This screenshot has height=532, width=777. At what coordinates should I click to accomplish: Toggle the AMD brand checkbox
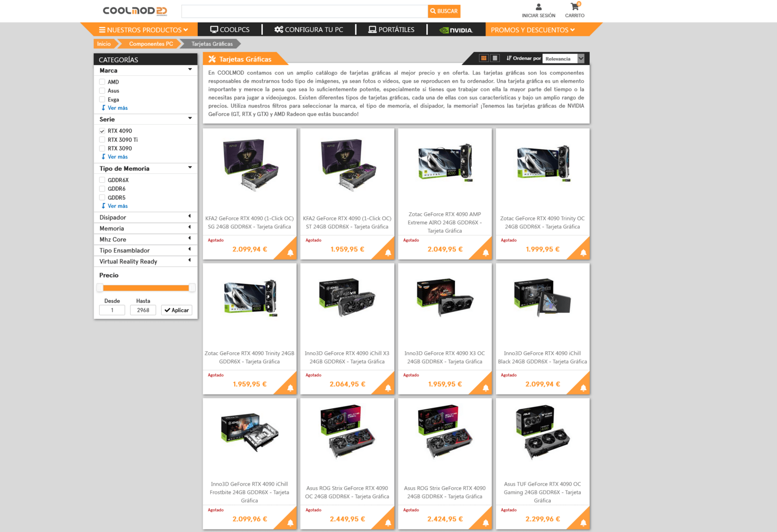coord(102,82)
